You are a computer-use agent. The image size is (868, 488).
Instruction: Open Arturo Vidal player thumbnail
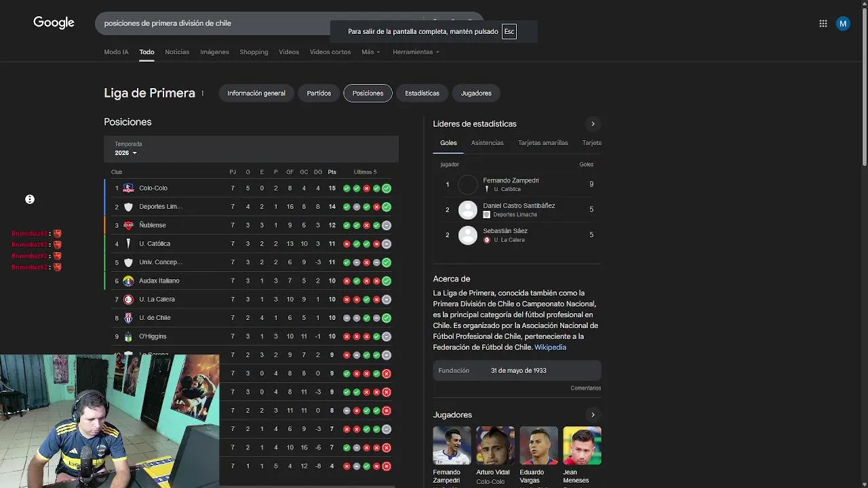point(495,445)
